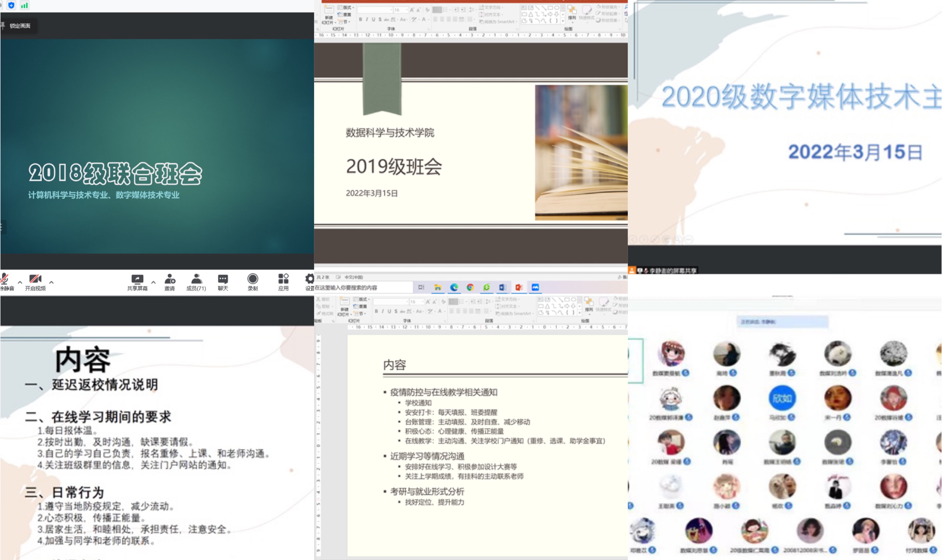Switch to PowerPoint via its taskbar icon
942x560 pixels.
pos(519,287)
